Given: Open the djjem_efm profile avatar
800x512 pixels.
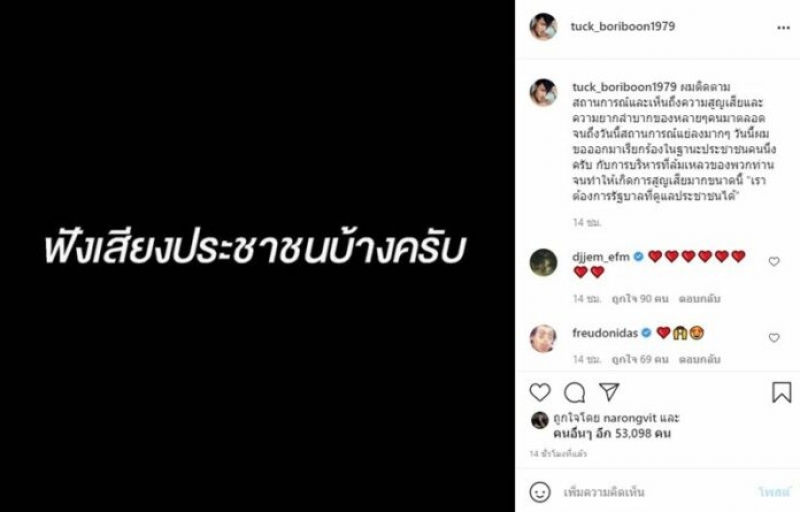Looking at the screenshot, I should pos(543,262).
